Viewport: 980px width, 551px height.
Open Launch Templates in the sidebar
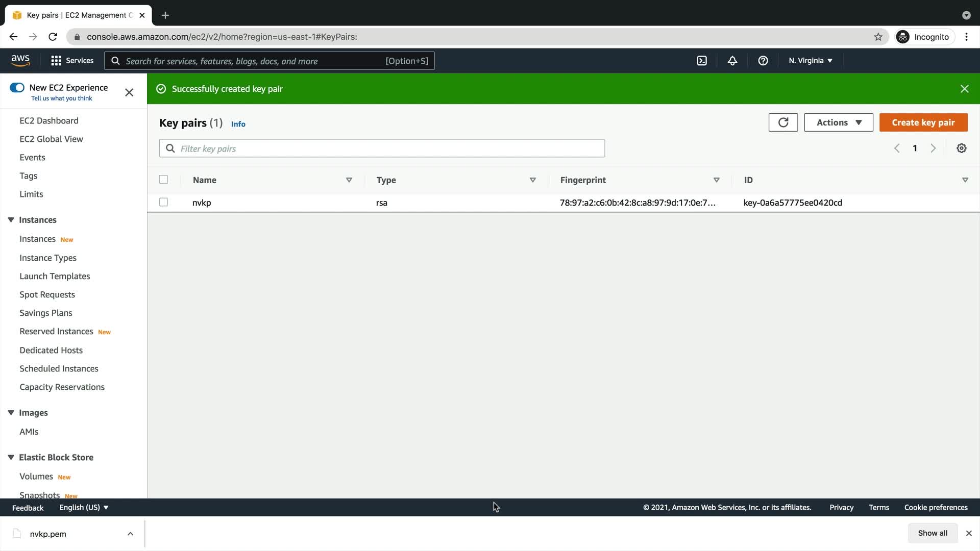pyautogui.click(x=55, y=276)
